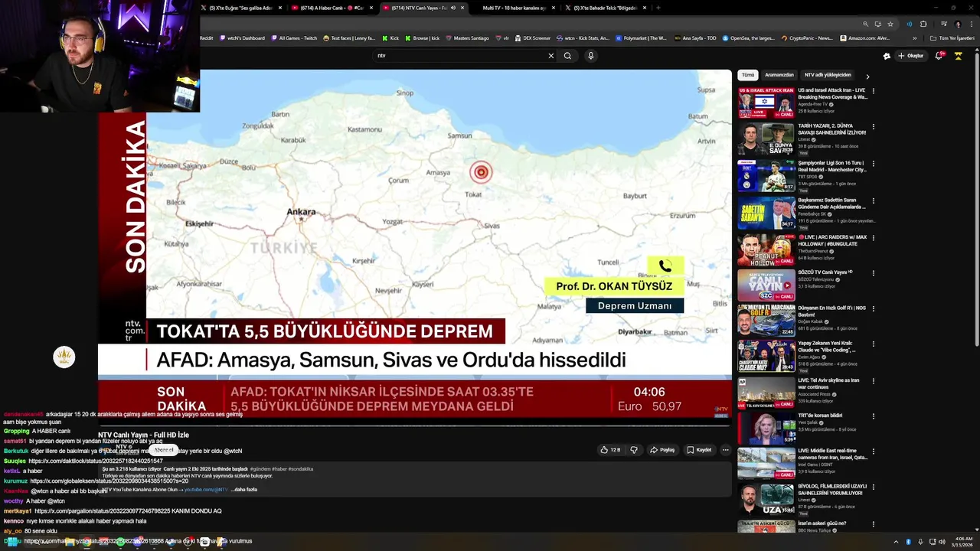Share the video via Paylaş

point(662,450)
